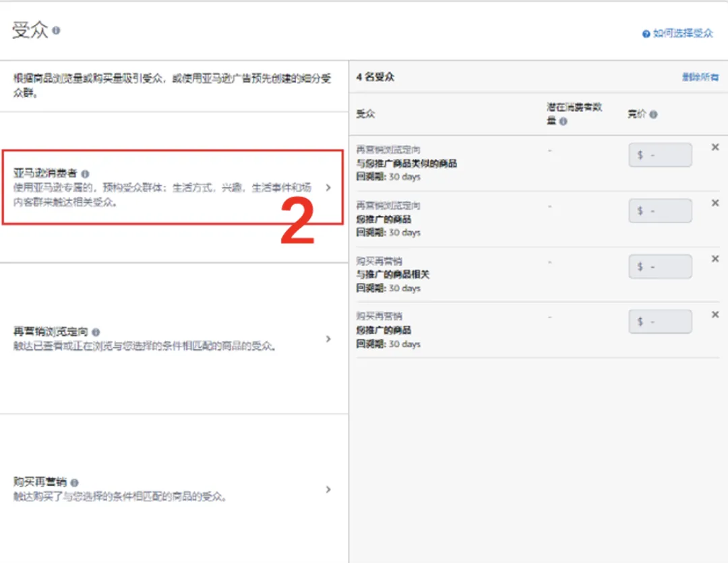Click the question mark icon before 如何选择受众
Screen dimensions: 728x563
[646, 34]
